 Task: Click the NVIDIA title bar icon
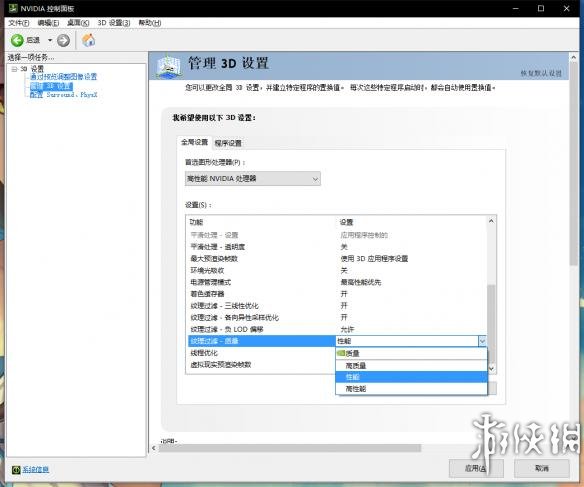[13, 8]
